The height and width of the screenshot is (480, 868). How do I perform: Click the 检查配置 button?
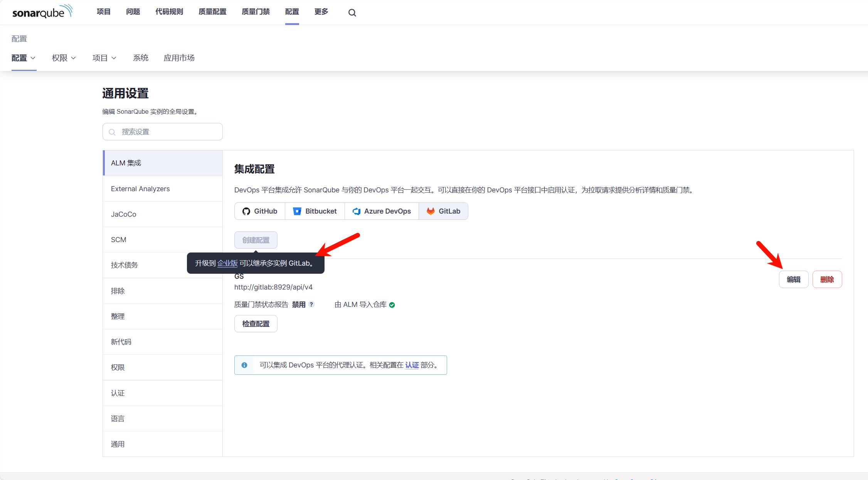[256, 324]
